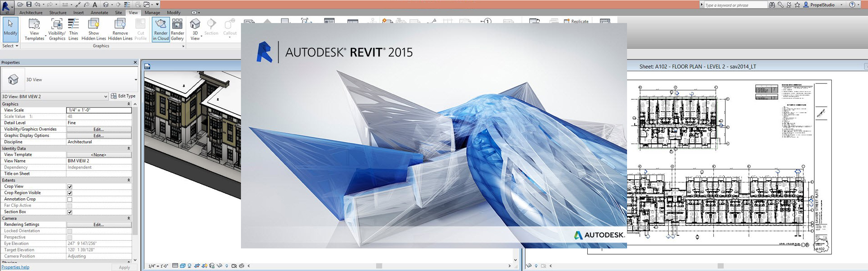The height and width of the screenshot is (271, 868).
Task: Click the View Template <None> button
Action: (99, 154)
